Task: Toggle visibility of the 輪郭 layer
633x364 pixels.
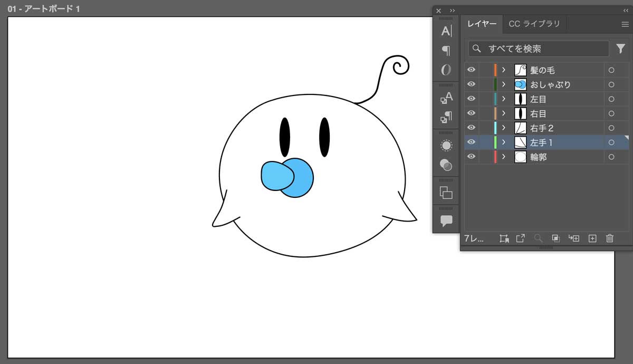Action: 471,156
